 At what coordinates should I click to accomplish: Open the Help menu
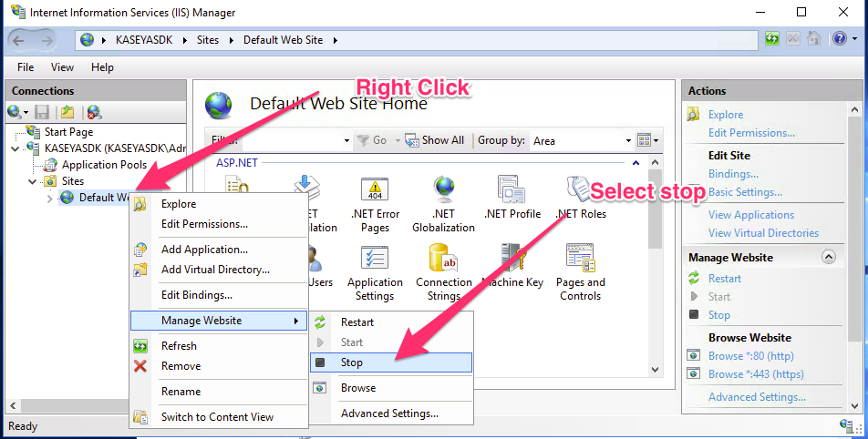[x=102, y=66]
